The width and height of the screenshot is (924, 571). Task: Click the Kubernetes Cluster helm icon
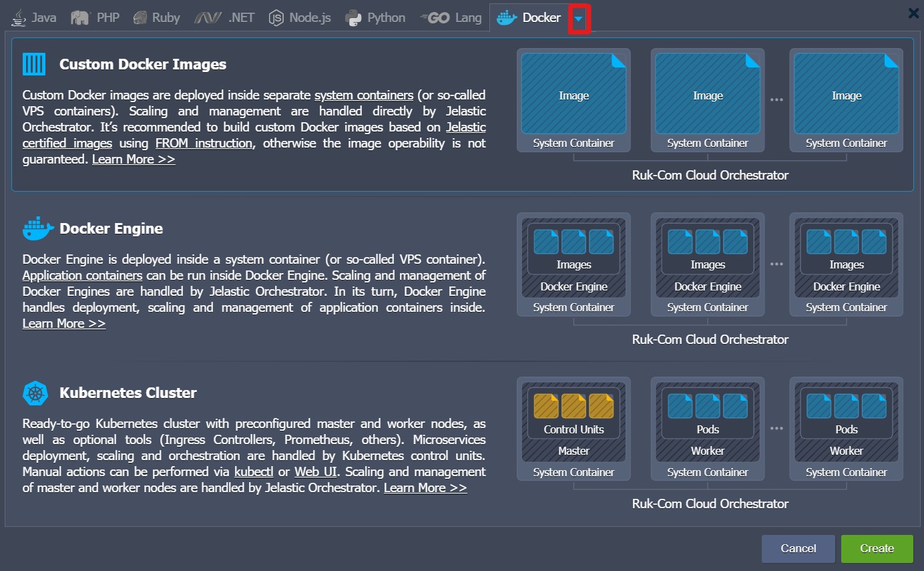[x=35, y=393]
